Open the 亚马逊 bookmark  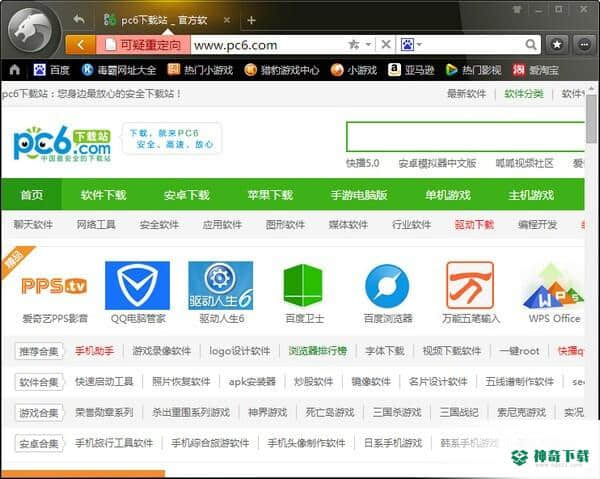(x=411, y=70)
